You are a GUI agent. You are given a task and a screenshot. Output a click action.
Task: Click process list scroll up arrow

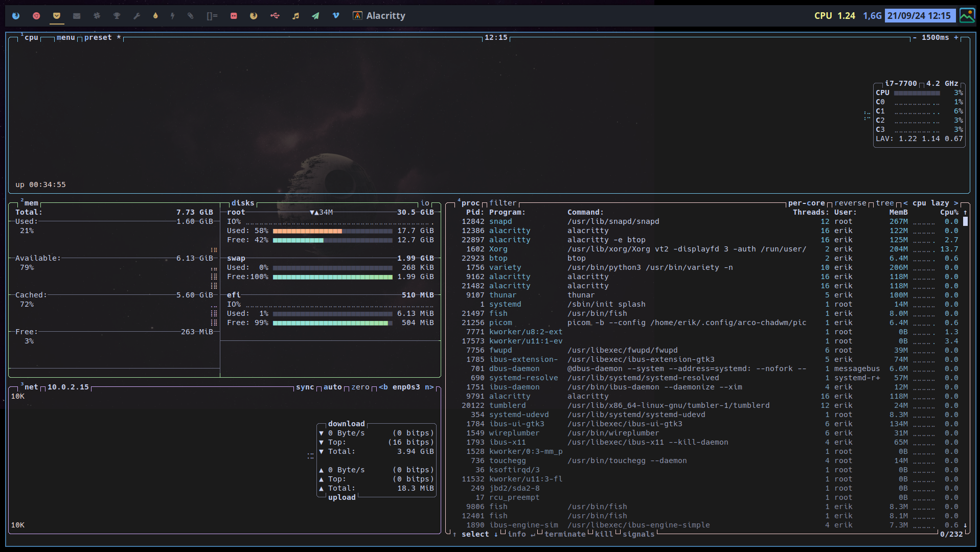[x=965, y=213]
